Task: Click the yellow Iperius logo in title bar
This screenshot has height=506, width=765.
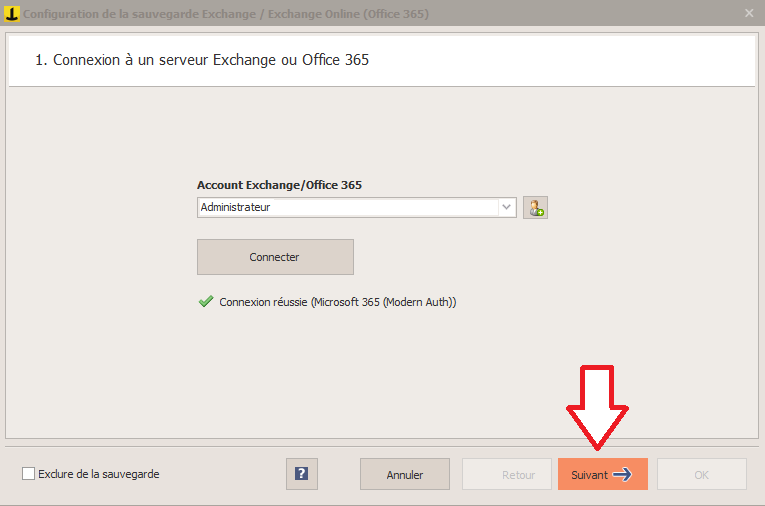Action: [x=12, y=13]
